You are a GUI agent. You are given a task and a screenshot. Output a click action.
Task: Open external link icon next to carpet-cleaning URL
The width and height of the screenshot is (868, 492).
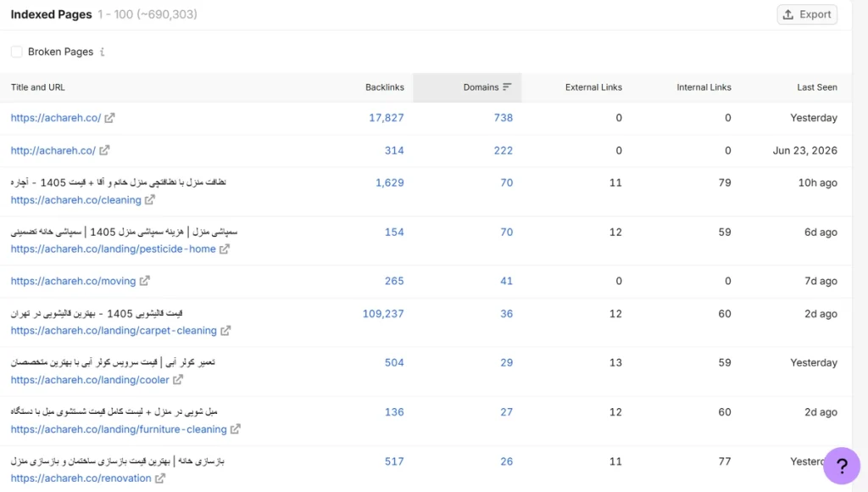click(x=225, y=330)
